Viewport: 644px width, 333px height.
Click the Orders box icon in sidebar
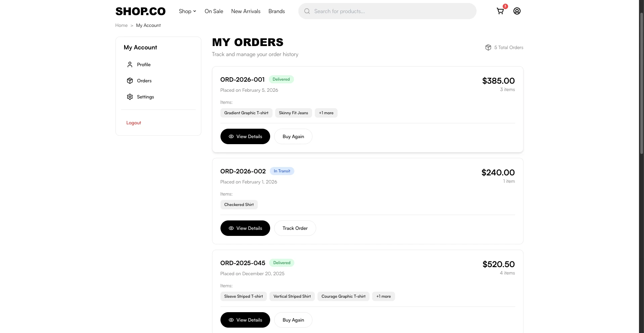[130, 81]
